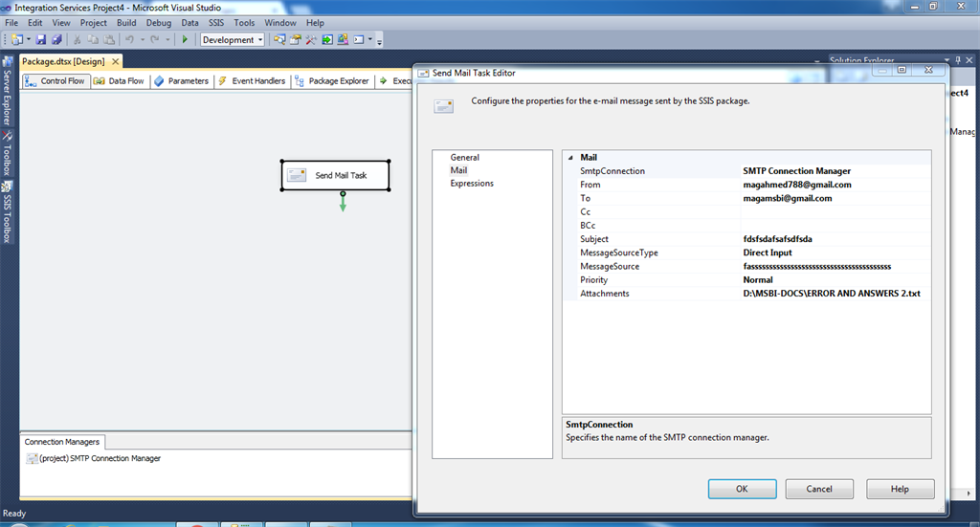This screenshot has height=527, width=980.
Task: Open the Server Explorer side panel
Action: pos(7,91)
